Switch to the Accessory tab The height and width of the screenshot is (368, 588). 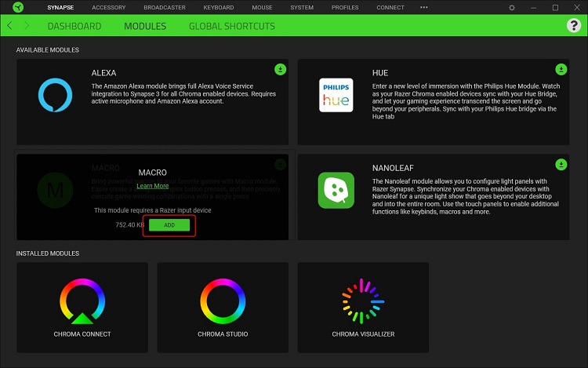tap(109, 8)
